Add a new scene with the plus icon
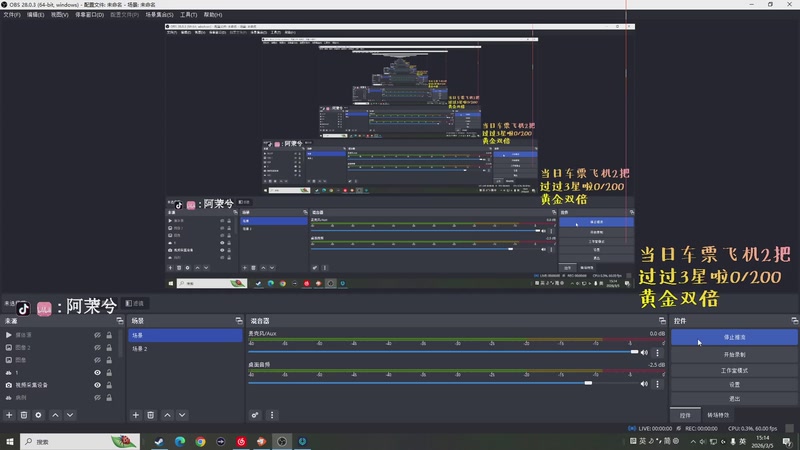 click(x=136, y=415)
